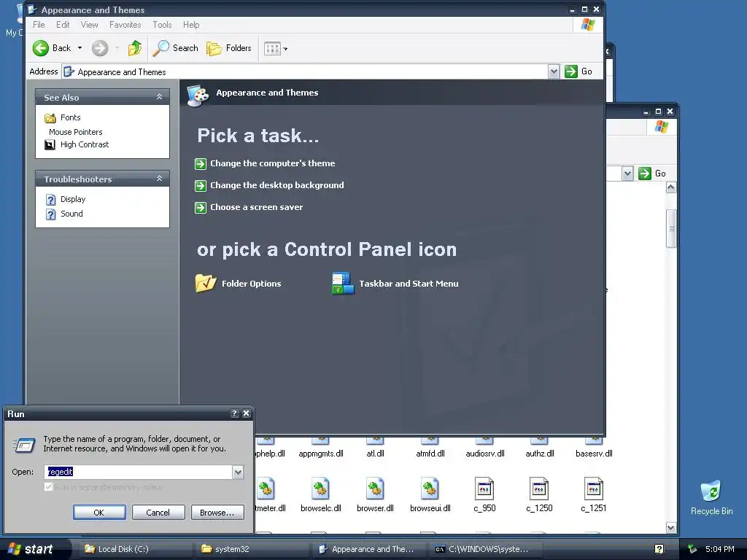Open the Sound troubleshooter
This screenshot has height=560, width=747.
[71, 214]
